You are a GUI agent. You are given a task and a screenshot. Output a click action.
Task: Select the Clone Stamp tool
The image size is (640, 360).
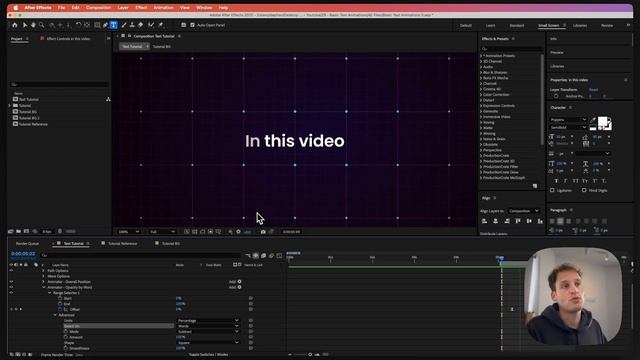tap(132, 25)
